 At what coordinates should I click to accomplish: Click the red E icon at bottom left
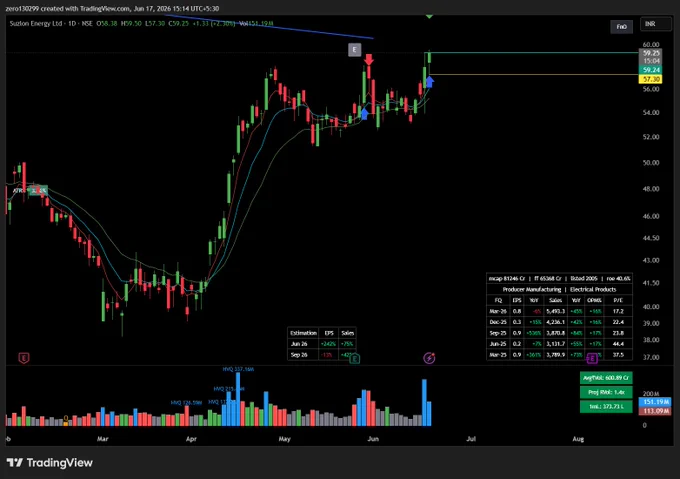(24, 358)
